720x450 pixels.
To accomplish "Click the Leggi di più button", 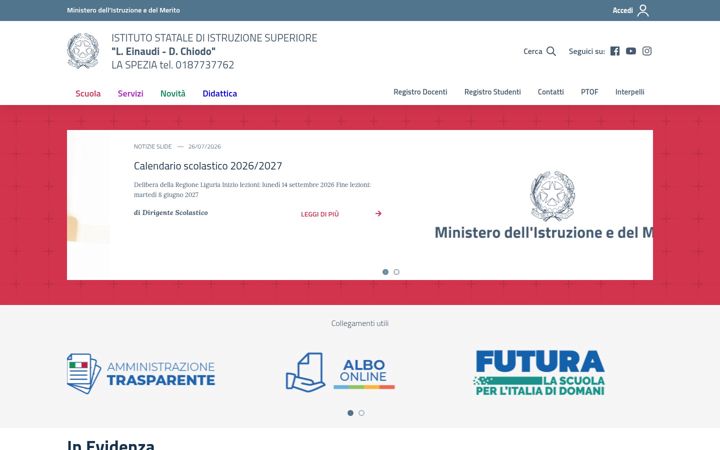I will tap(320, 214).
